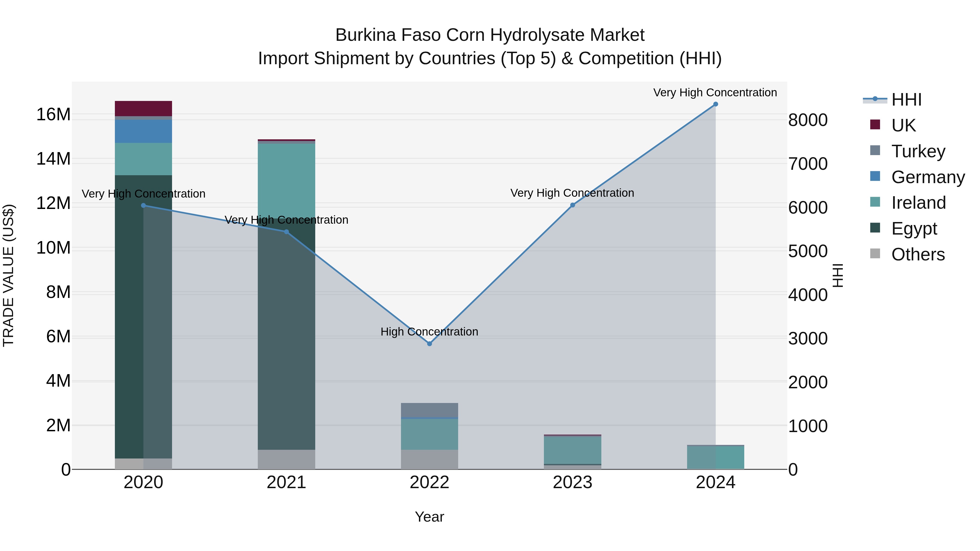Click the Ireland teal legend swatch

[875, 202]
